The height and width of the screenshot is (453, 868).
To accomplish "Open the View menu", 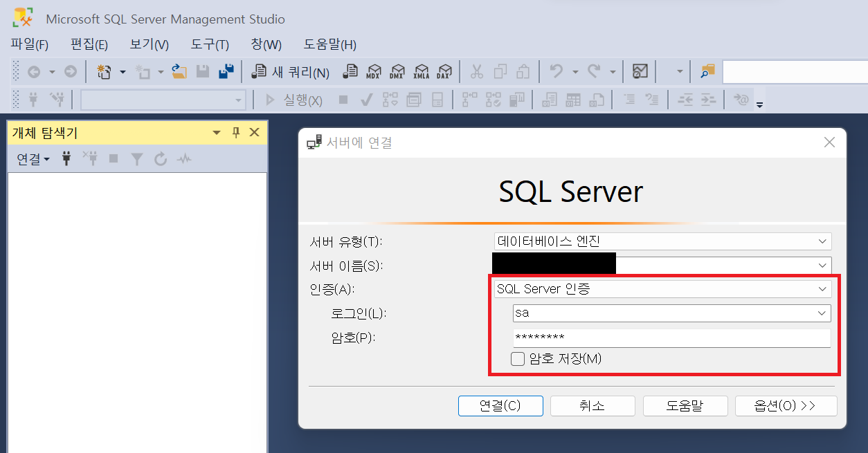I will (x=150, y=45).
